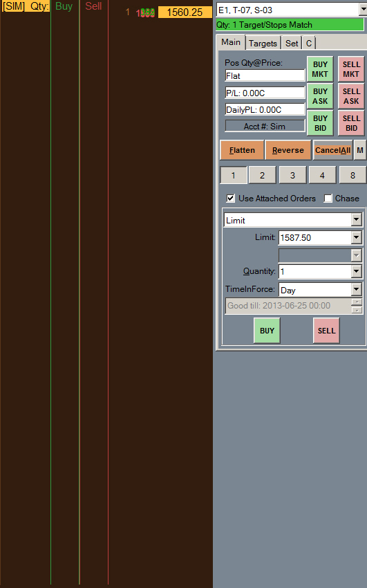Click the SELL MKT button
Screen dimensions: 367x588
tap(351, 69)
